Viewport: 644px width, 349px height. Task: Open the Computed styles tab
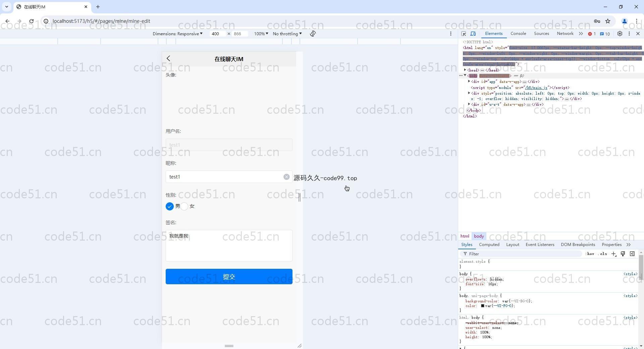click(489, 245)
